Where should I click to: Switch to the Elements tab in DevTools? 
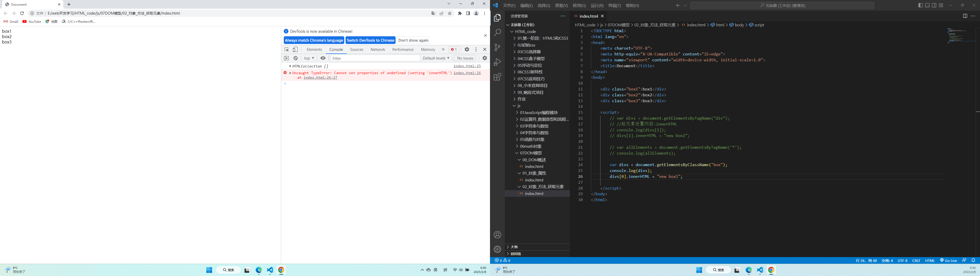click(314, 50)
